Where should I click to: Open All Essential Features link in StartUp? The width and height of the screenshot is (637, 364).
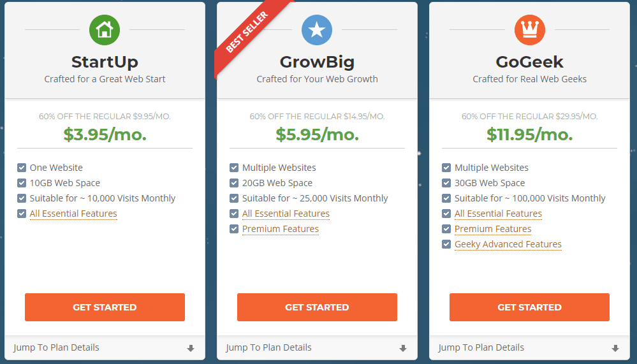pyautogui.click(x=73, y=214)
